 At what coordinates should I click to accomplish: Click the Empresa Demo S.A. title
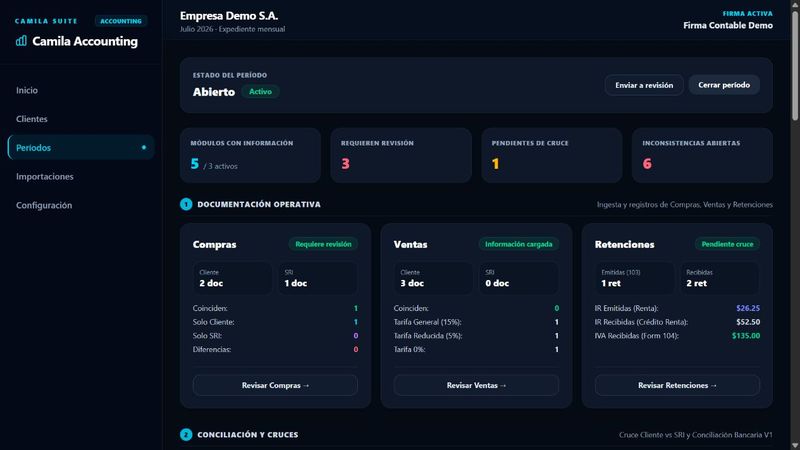click(229, 16)
